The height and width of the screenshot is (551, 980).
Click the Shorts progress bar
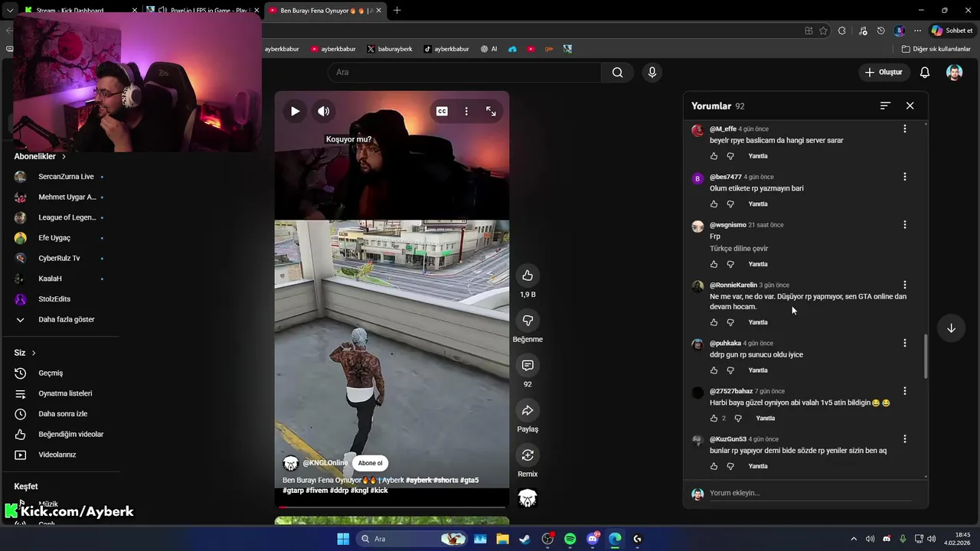(392, 507)
